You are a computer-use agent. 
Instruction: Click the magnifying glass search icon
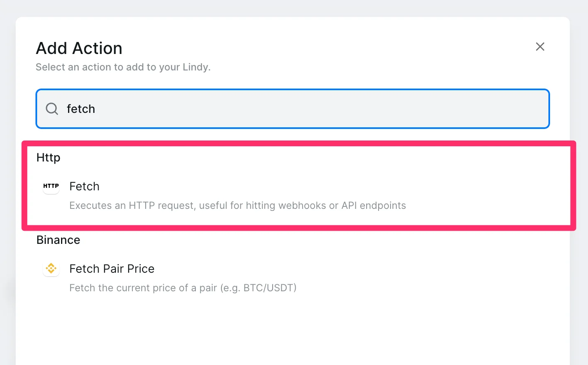pyautogui.click(x=52, y=109)
